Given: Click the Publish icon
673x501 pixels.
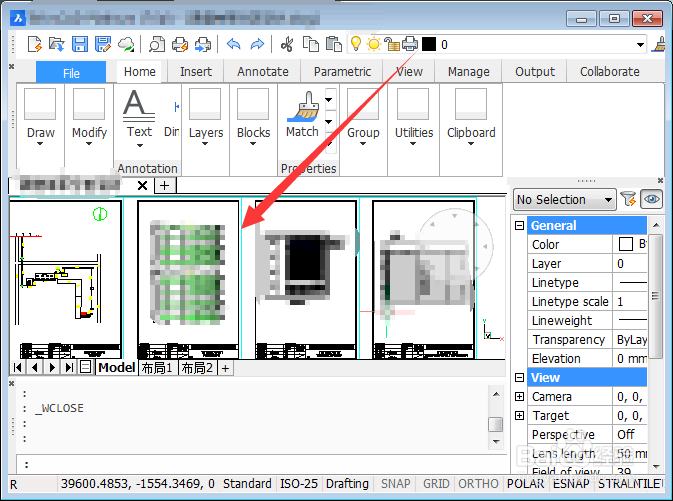Looking at the screenshot, I should [x=203, y=44].
